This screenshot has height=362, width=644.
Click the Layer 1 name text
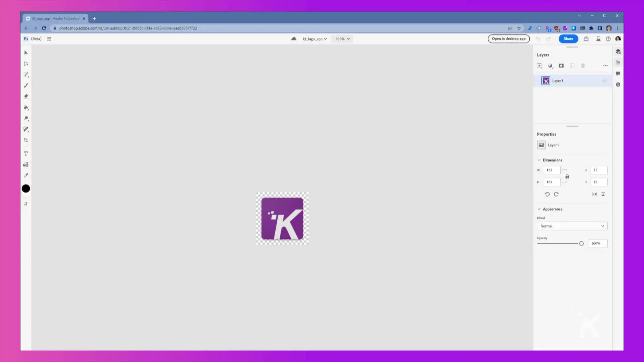557,81
